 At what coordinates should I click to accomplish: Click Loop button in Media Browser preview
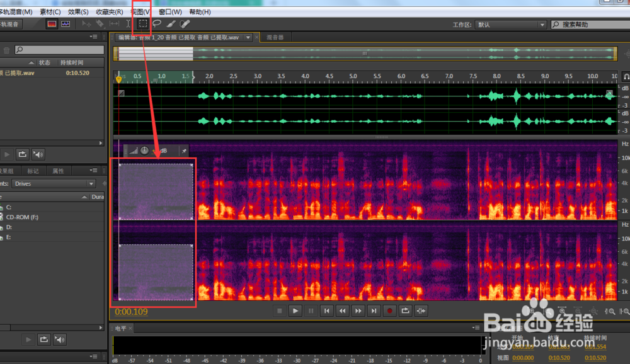pyautogui.click(x=44, y=339)
